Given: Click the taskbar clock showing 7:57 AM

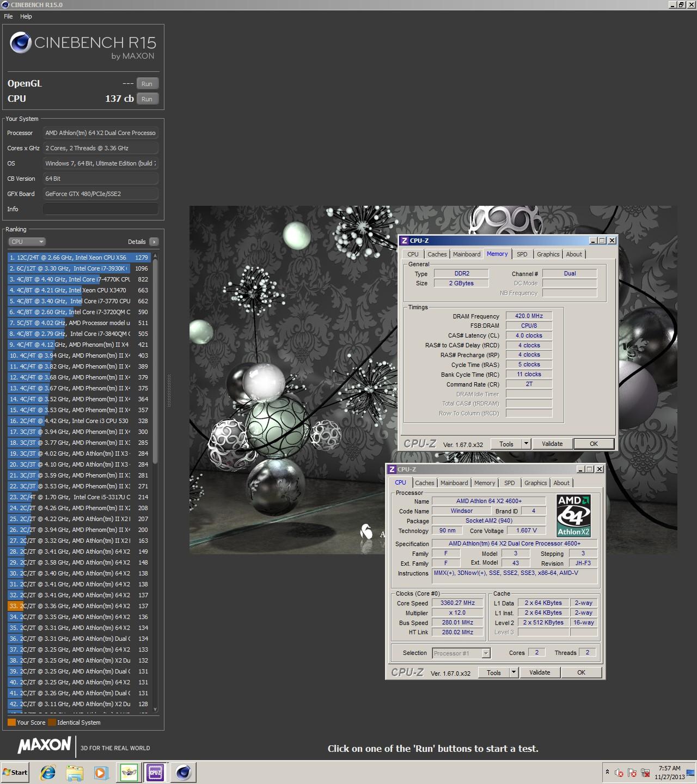Looking at the screenshot, I should click(x=669, y=772).
